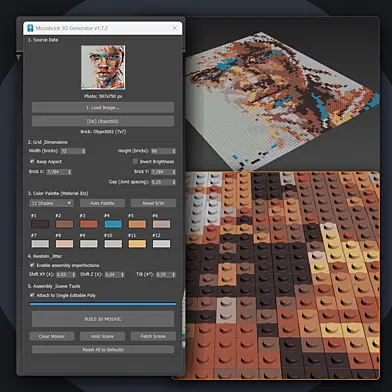Image resolution: width=392 pixels, height=392 pixels.
Task: Click the Clear Mosaic button
Action: point(52,336)
